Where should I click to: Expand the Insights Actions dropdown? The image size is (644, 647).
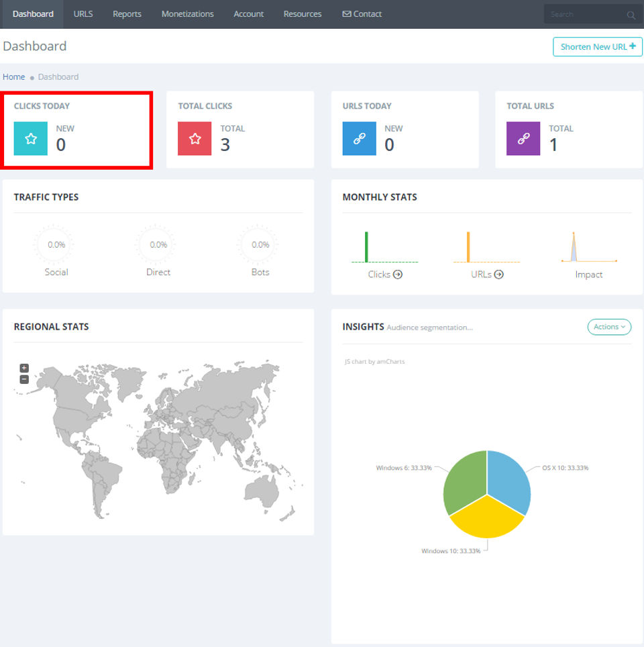click(609, 327)
